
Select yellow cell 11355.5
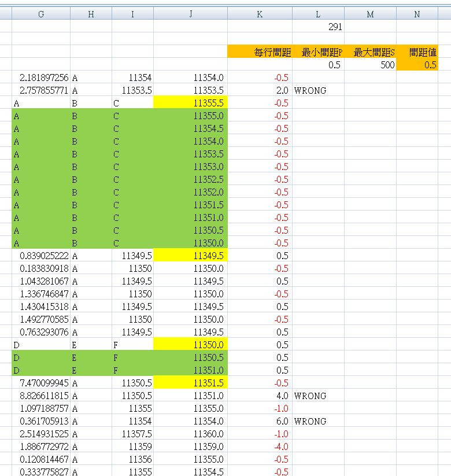pos(191,103)
